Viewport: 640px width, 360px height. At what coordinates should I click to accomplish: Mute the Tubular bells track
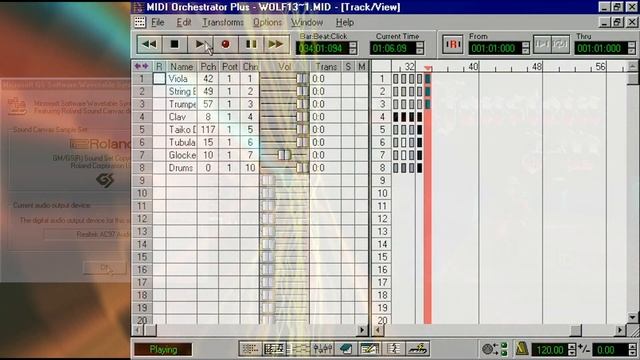[x=362, y=142]
